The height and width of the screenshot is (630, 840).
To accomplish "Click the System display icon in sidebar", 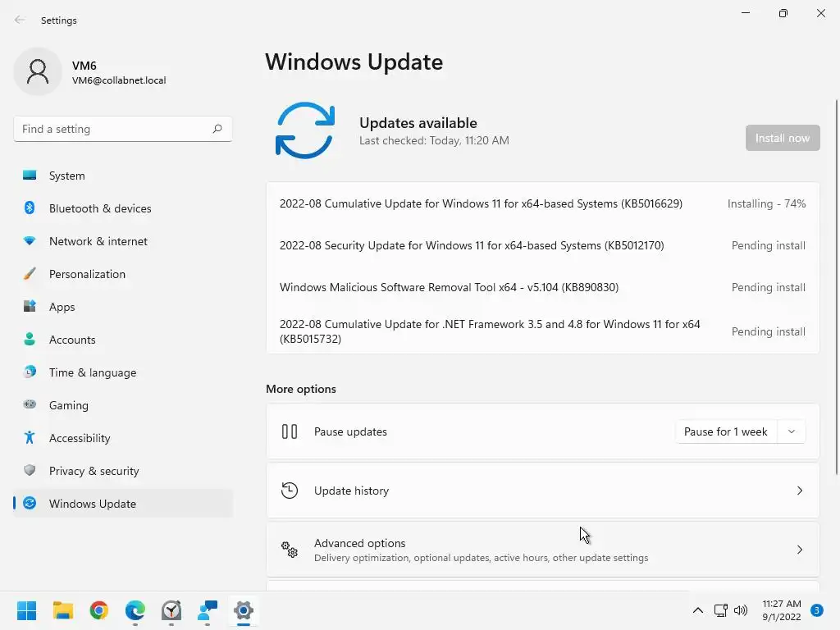I will (30, 176).
